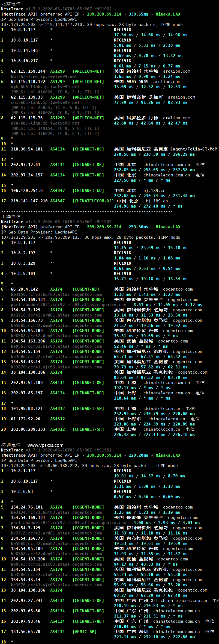Click the 北京电信 section heading
Screen dimensions: 219x644
[11, 4]
